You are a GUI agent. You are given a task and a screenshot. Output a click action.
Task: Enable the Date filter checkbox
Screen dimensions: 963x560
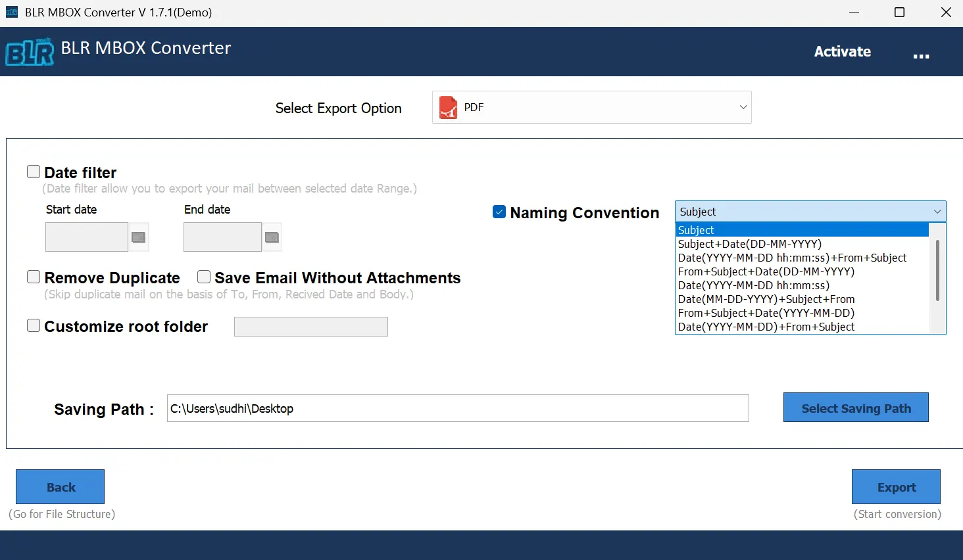pyautogui.click(x=33, y=171)
